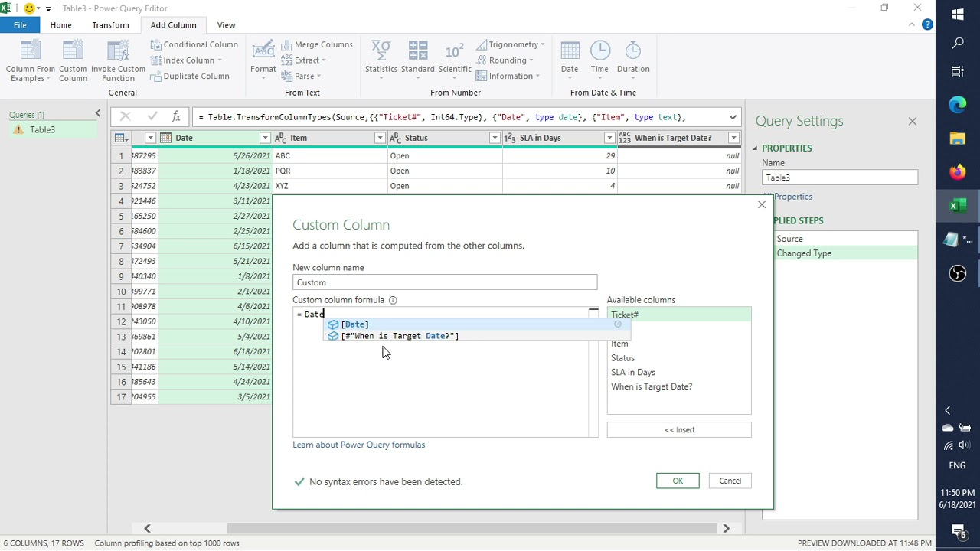Select [Date] autocomplete suggestion
This screenshot has width=980, height=551.
click(476, 324)
